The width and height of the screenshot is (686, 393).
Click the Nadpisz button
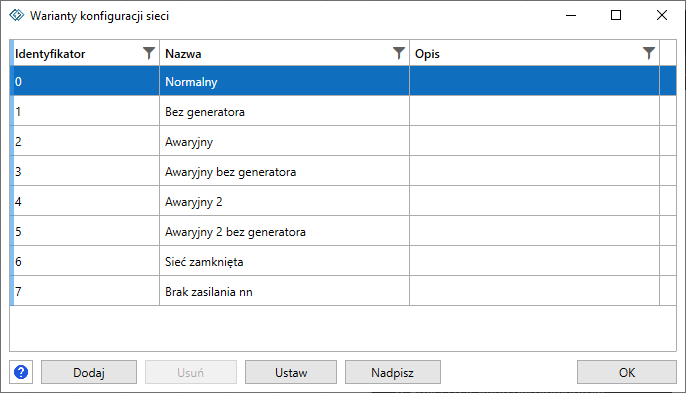pos(392,372)
